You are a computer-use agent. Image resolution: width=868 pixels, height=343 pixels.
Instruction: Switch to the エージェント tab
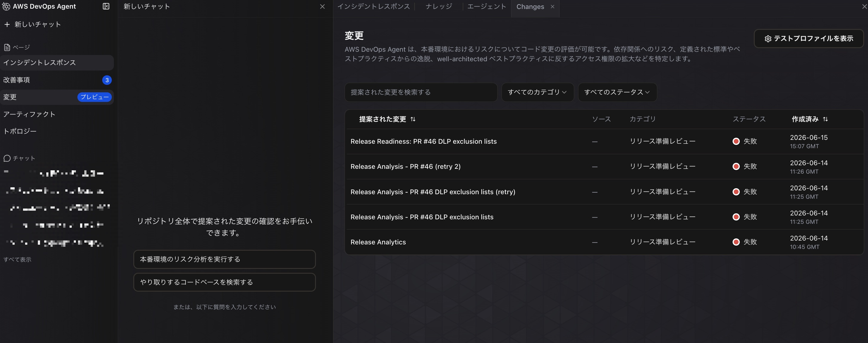click(487, 7)
